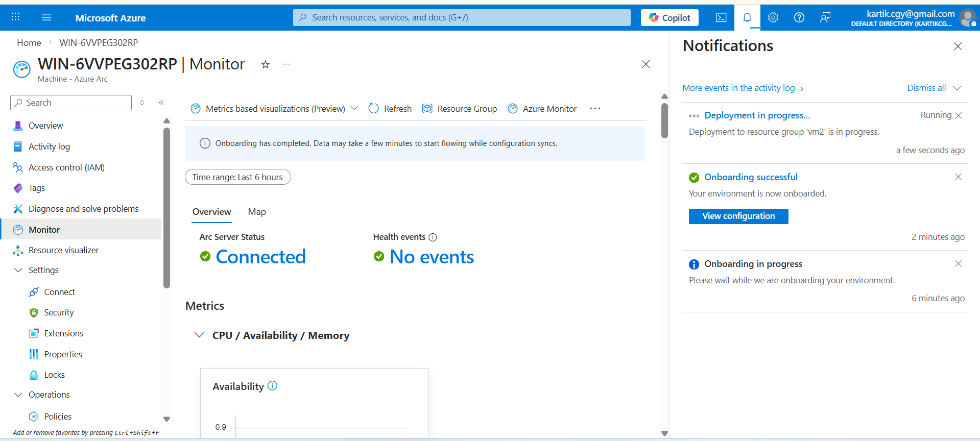This screenshot has height=441, width=980.
Task: Open Locks under Settings
Action: point(54,375)
